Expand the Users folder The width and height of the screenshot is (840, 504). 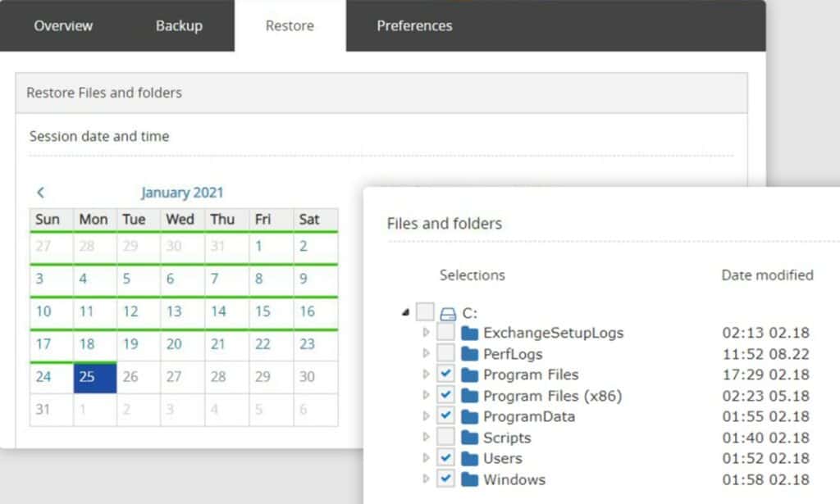[427, 458]
